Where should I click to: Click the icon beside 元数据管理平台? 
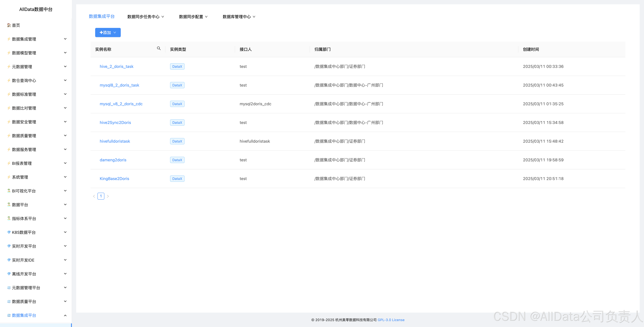pos(9,287)
